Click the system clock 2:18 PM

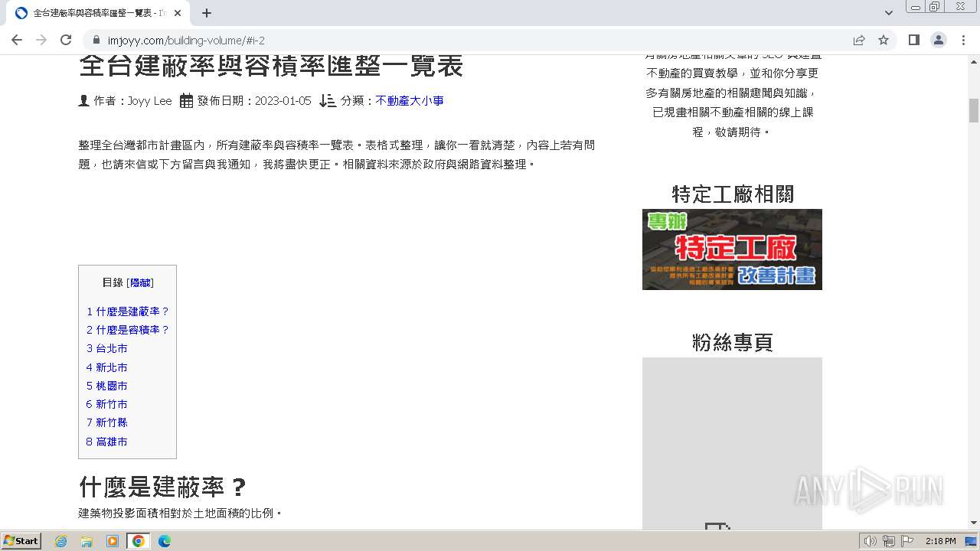(940, 541)
